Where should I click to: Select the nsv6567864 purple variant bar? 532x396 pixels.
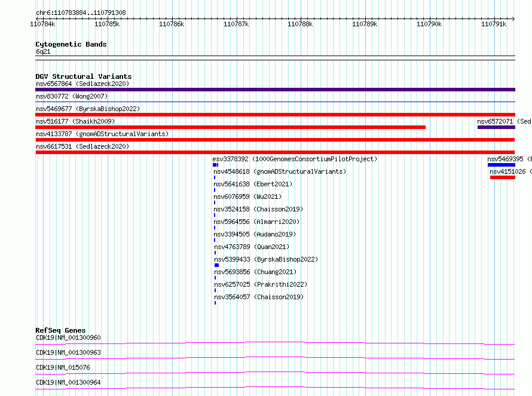coord(275,90)
